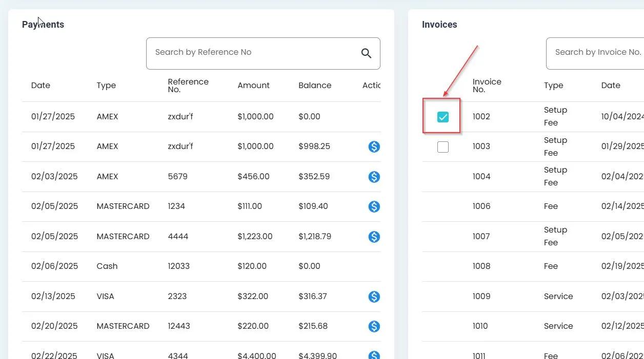644x359 pixels.
Task: Apply MASTERCARD payment 1234 via dollar icon
Action: (x=374, y=206)
